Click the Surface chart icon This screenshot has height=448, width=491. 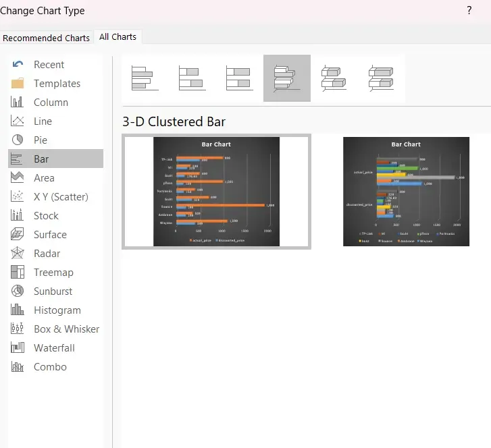(18, 234)
